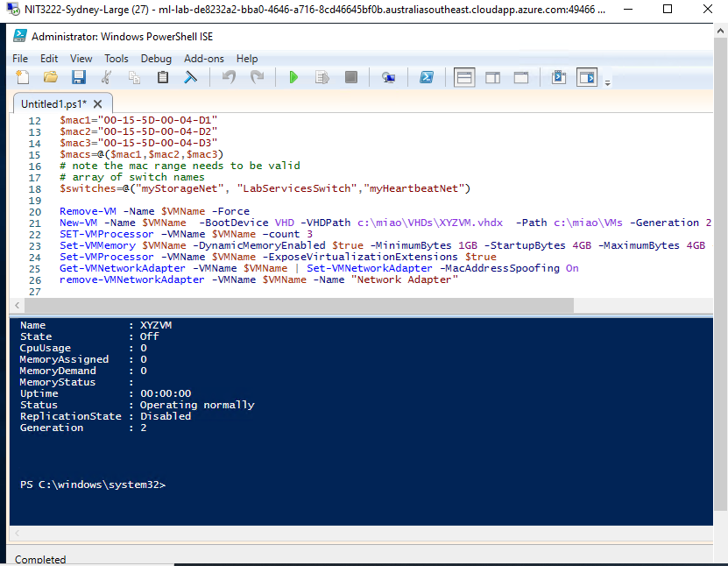Click the 'Completed' status bar text
This screenshot has height=566, width=728.
pyautogui.click(x=40, y=560)
